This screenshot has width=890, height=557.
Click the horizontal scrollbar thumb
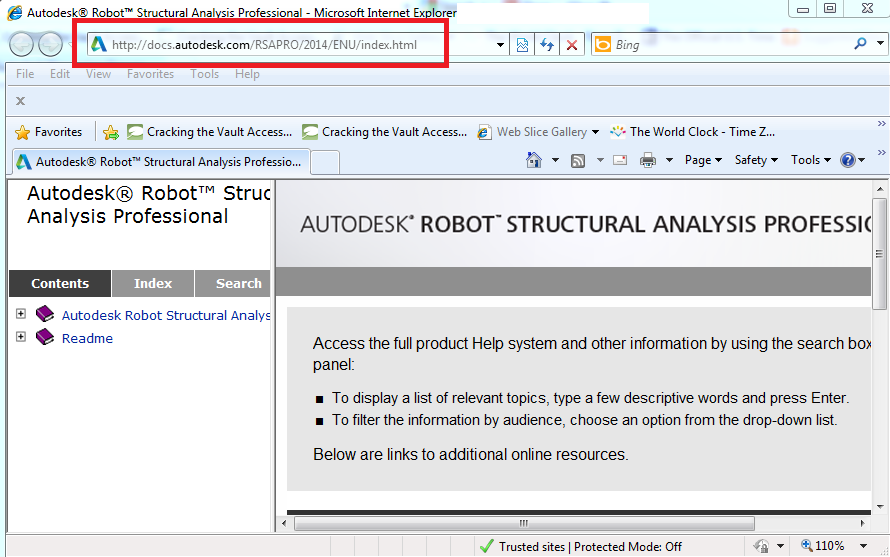click(524, 523)
